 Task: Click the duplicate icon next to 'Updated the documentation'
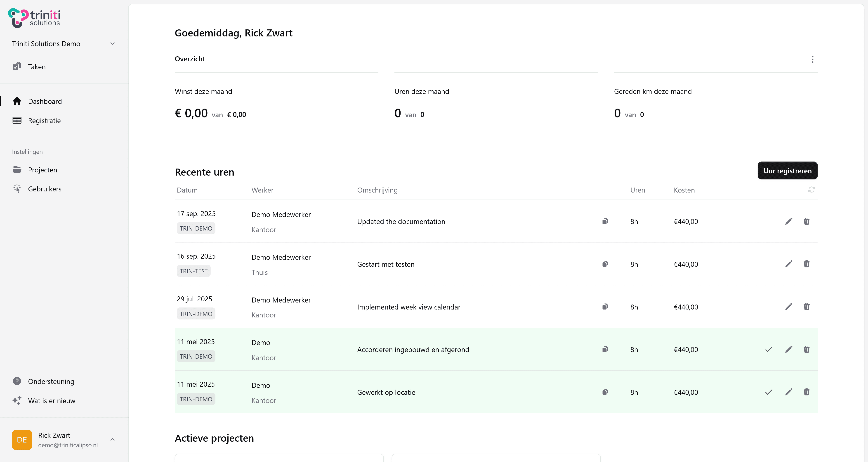[x=605, y=221]
